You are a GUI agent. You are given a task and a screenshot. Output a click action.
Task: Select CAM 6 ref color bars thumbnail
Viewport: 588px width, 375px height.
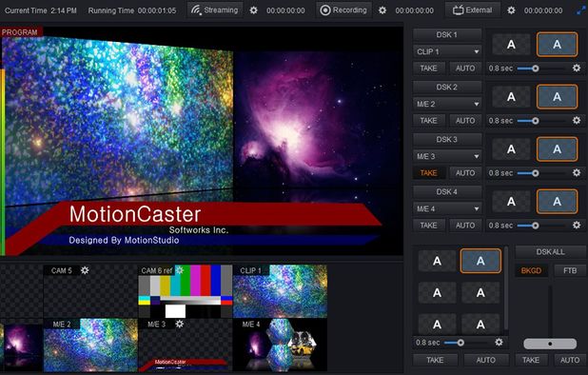tap(186, 291)
